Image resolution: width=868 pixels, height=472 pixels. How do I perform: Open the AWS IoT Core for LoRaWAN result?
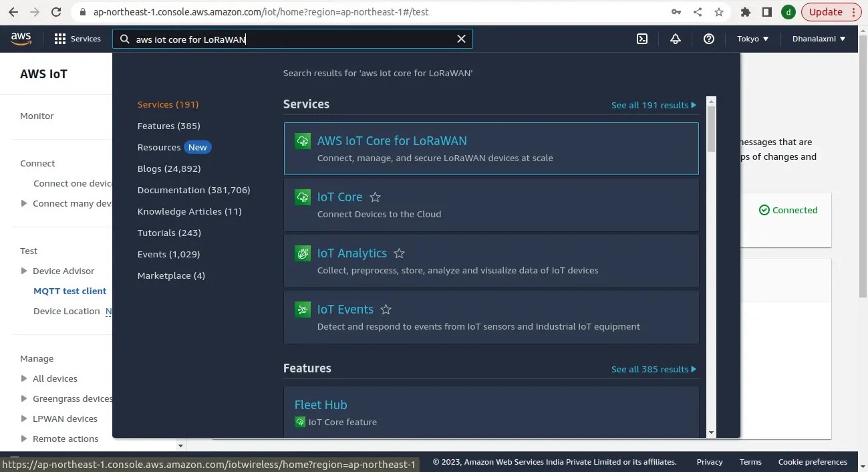click(x=491, y=148)
